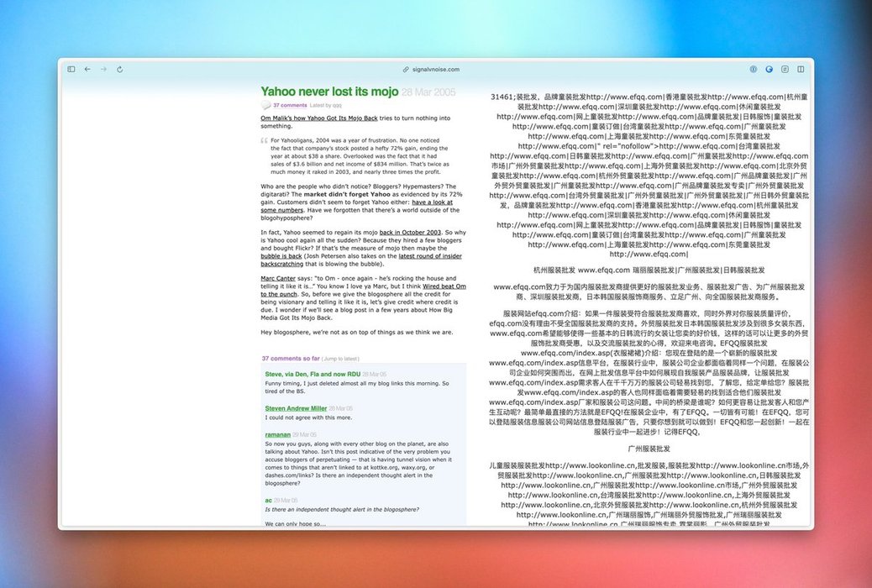The width and height of the screenshot is (872, 588).
Task: Click 'I could not agree with this more.' comment
Action: 308,417
